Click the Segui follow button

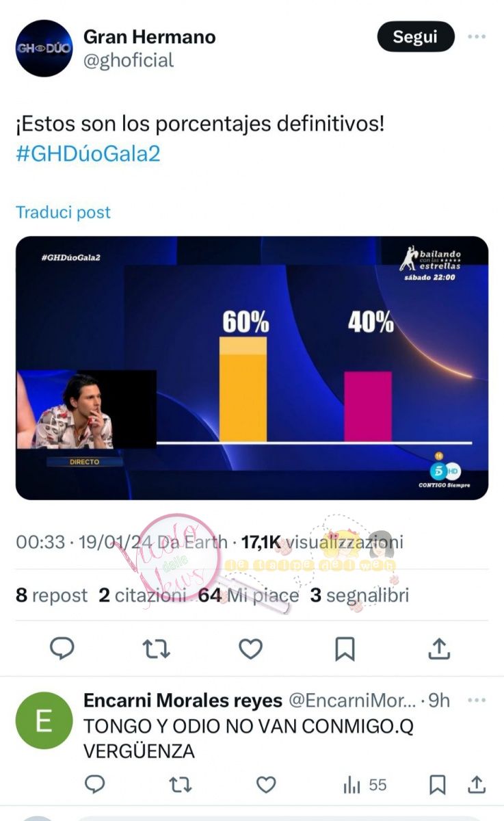coord(416,37)
